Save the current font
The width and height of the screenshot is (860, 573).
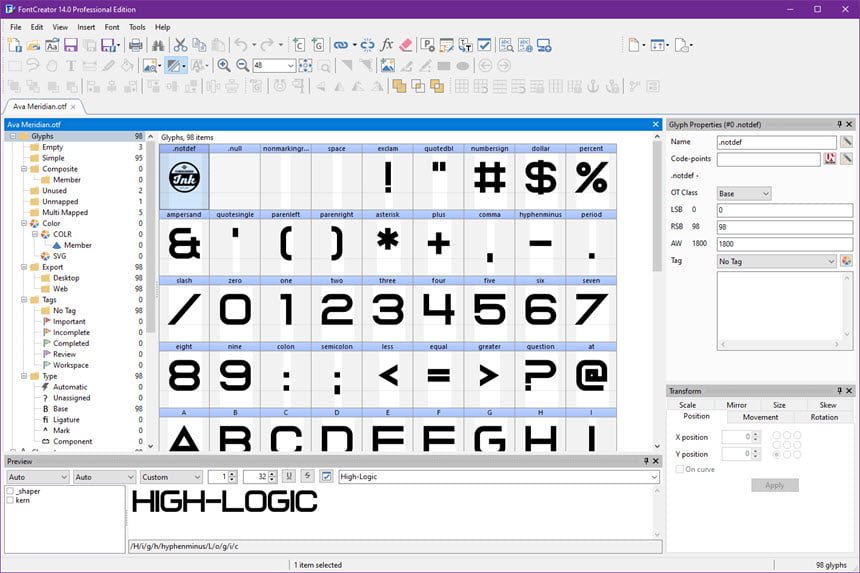[71, 46]
